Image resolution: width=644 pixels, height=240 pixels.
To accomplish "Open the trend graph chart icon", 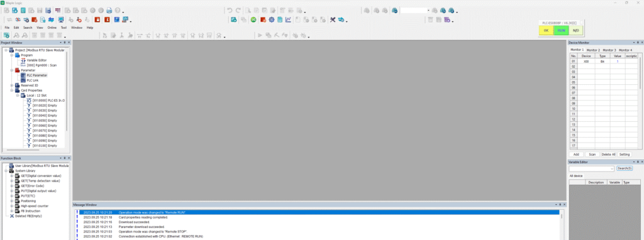I will click(x=288, y=19).
